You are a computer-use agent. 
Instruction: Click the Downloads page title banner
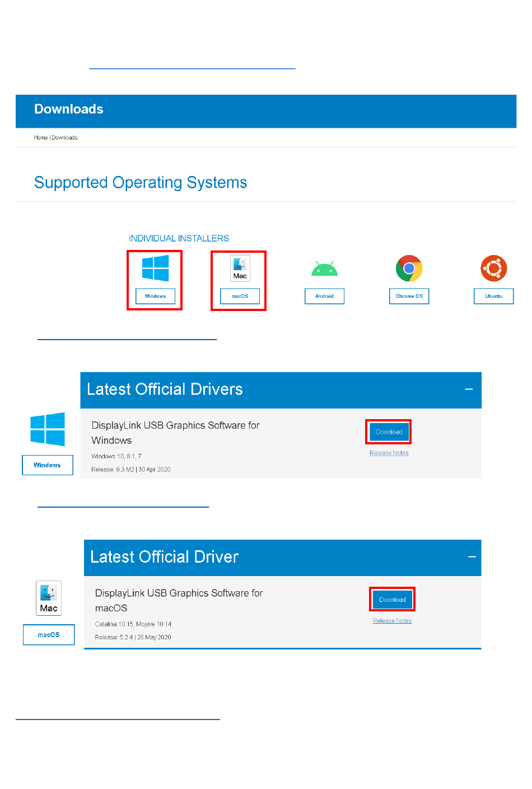tap(266, 112)
